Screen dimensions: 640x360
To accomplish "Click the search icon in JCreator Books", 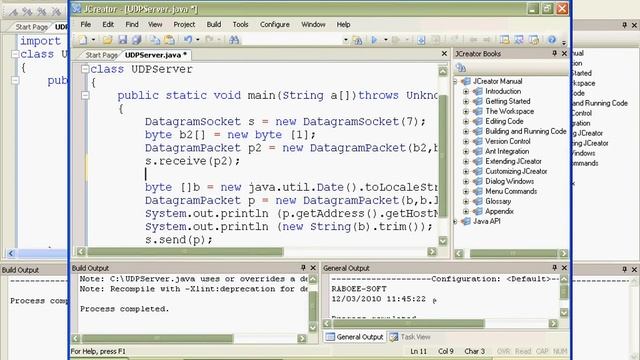I will click(x=461, y=68).
